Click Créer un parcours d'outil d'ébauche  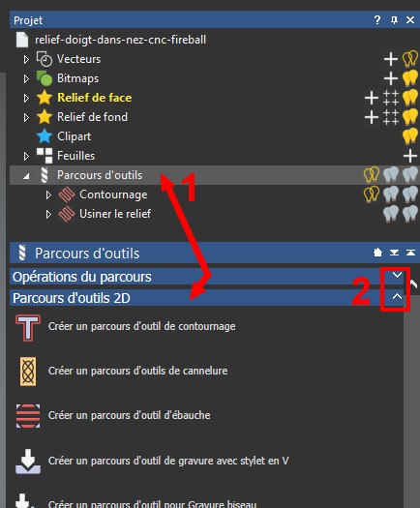(129, 415)
